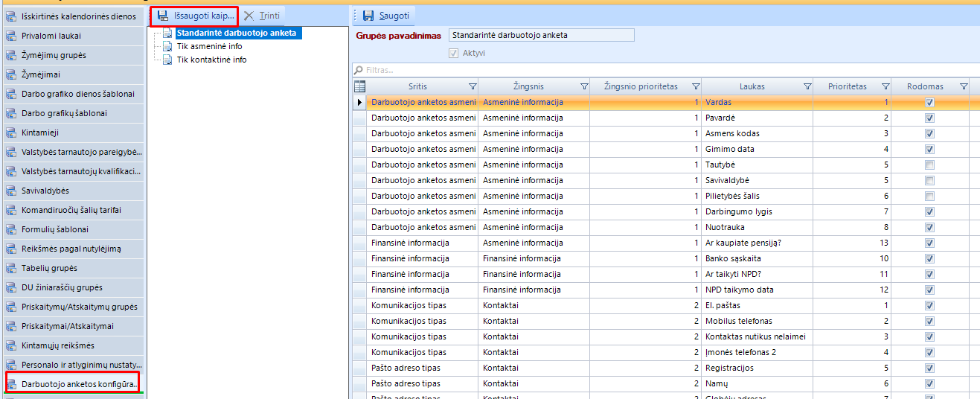Open Valstybės tarnautojo pareigybė... entry
The image size is (980, 399).
73,152
